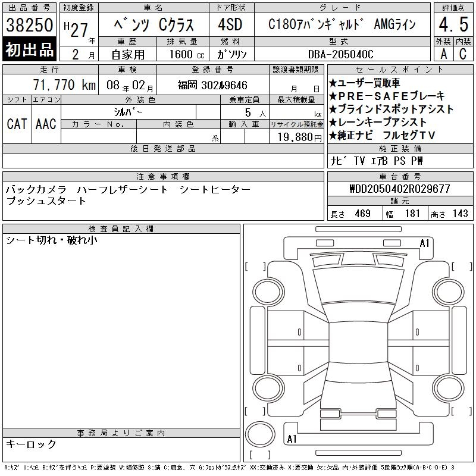Click registration number 福岡 302ﾙ9646
476x476 pixels.
tap(212, 84)
